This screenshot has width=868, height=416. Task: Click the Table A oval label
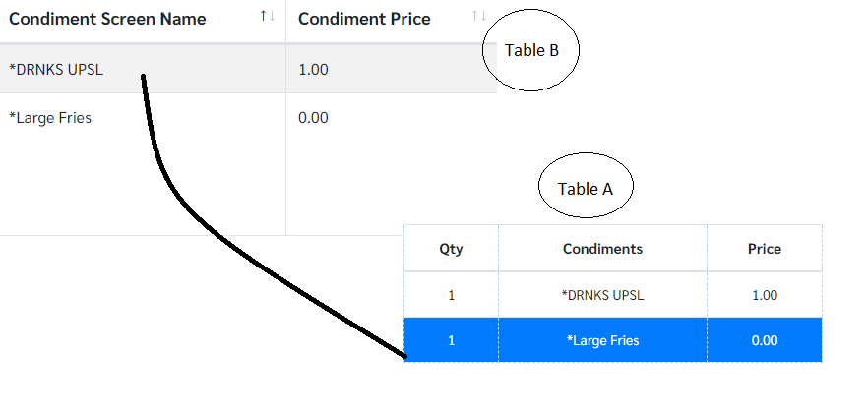pos(586,189)
